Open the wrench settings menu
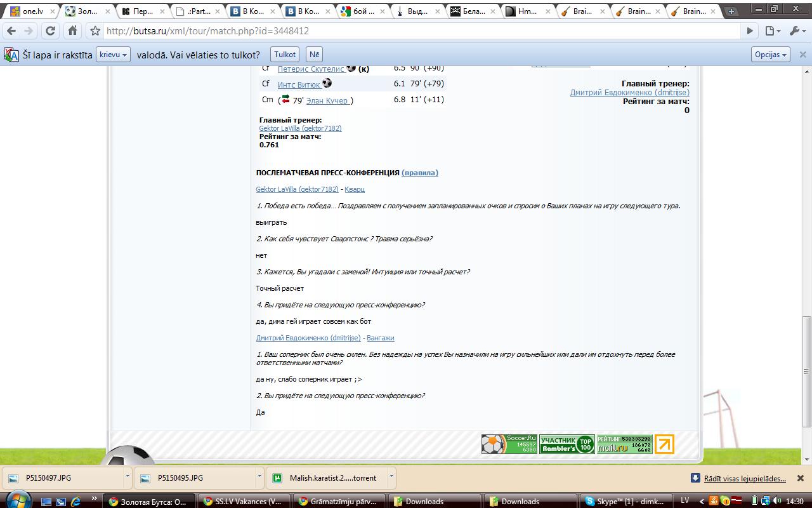This screenshot has width=812, height=508. [796, 30]
